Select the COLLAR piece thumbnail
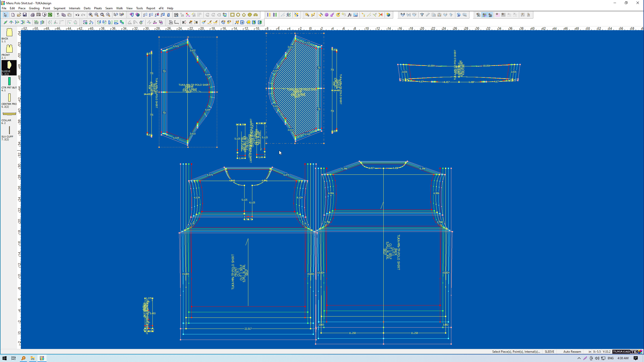The width and height of the screenshot is (644, 362). (9, 114)
